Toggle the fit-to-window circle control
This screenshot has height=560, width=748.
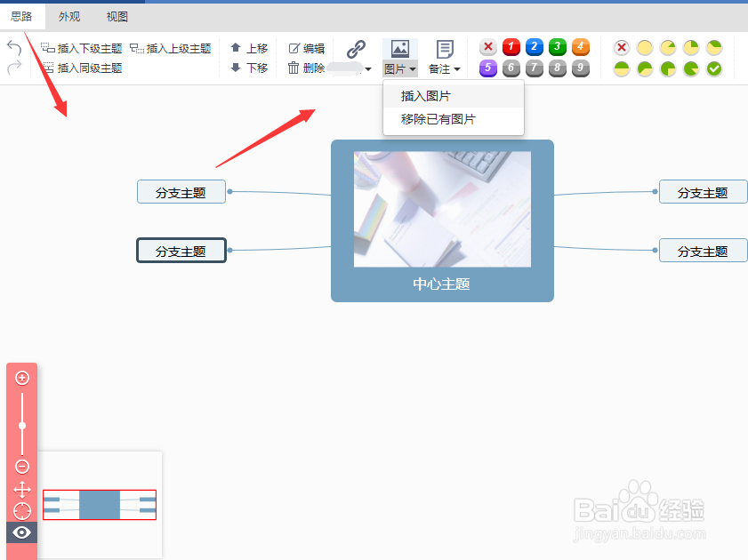click(x=21, y=510)
